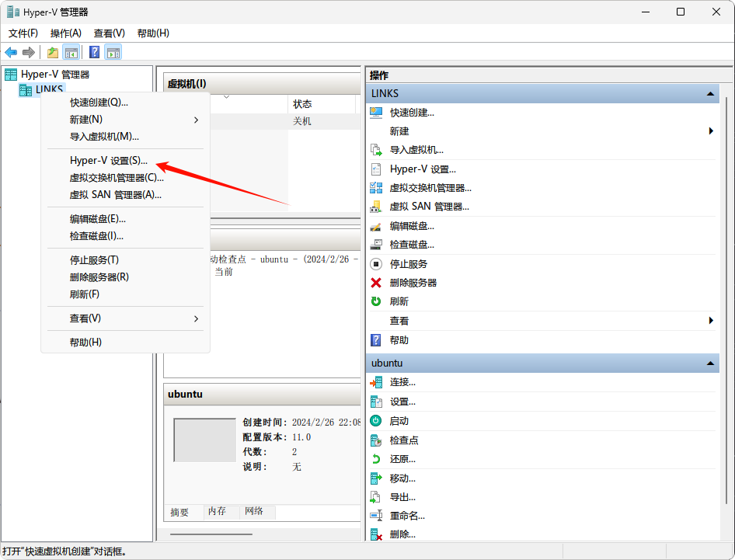Click the horizontal scrollbar under ubuntu details

[x=211, y=534]
